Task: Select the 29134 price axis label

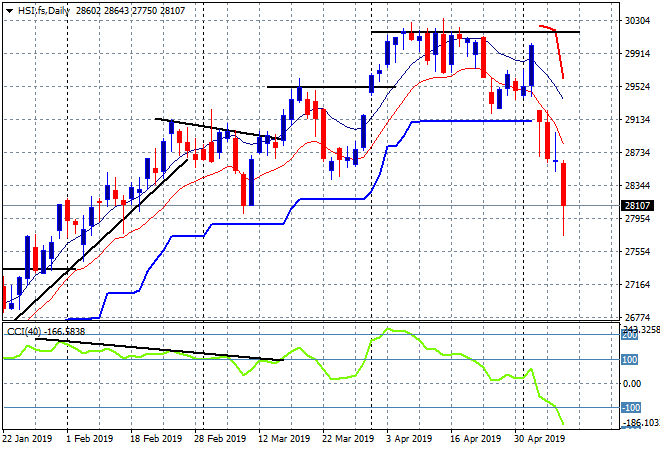Action: 637,120
